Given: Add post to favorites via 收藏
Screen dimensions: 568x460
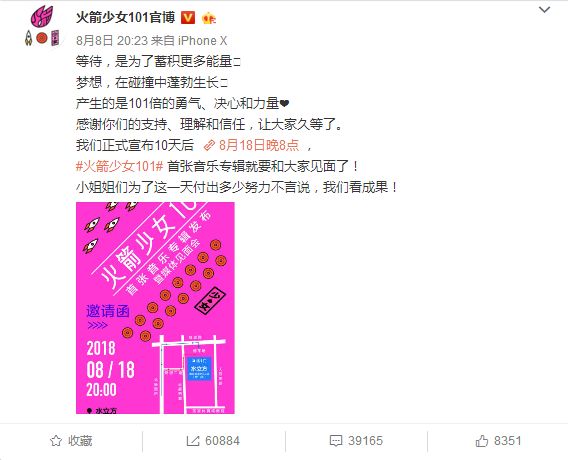Looking at the screenshot, I should pyautogui.click(x=71, y=441).
